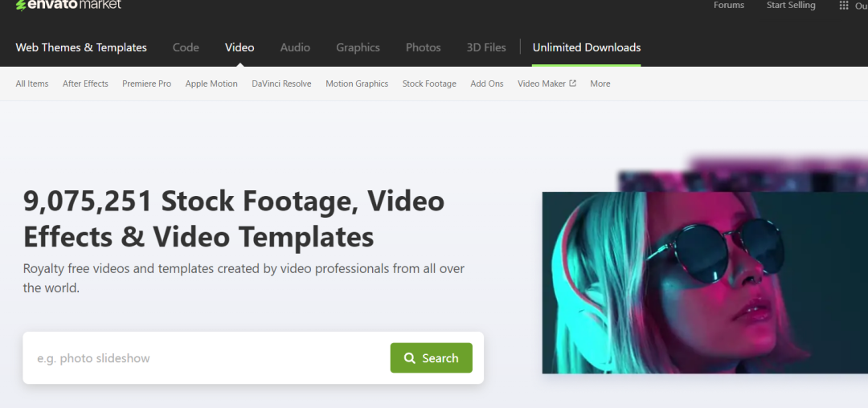This screenshot has height=408, width=868.
Task: Open the Graphics category
Action: pyautogui.click(x=358, y=47)
